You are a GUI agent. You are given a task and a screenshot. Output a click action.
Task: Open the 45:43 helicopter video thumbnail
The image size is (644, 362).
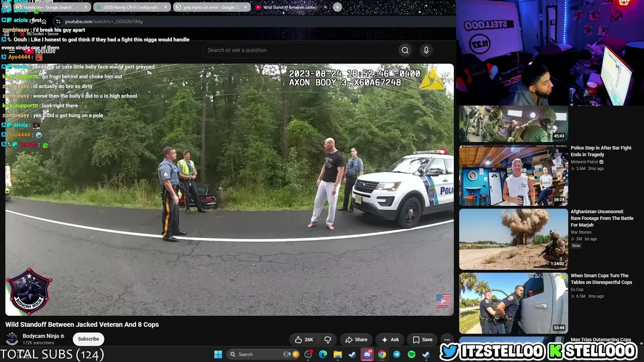point(513,124)
